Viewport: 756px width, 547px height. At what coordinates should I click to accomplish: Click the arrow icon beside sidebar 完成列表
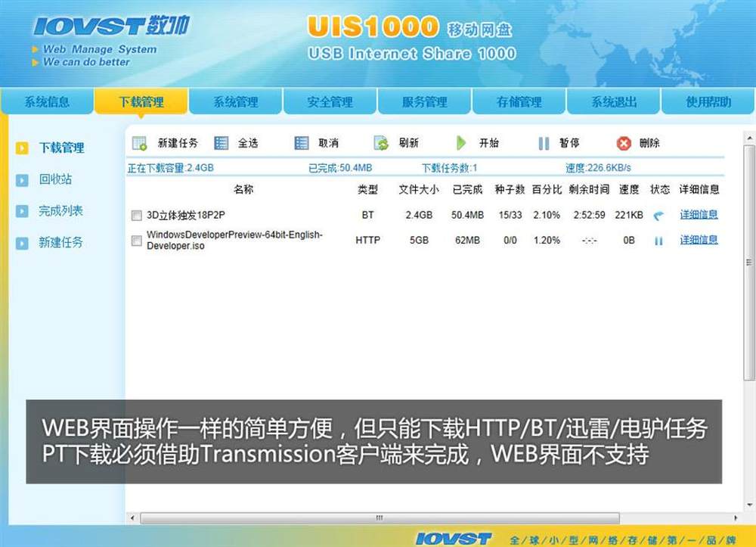[22, 211]
